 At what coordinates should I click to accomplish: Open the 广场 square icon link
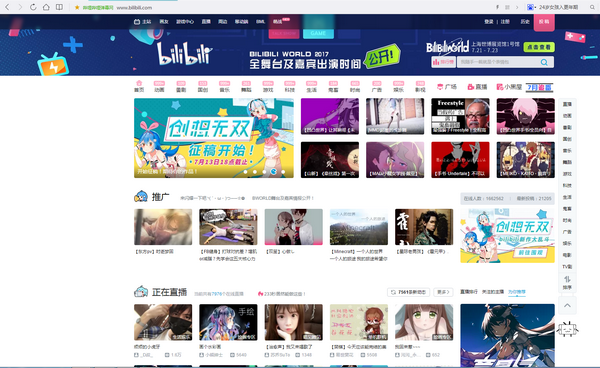(447, 87)
